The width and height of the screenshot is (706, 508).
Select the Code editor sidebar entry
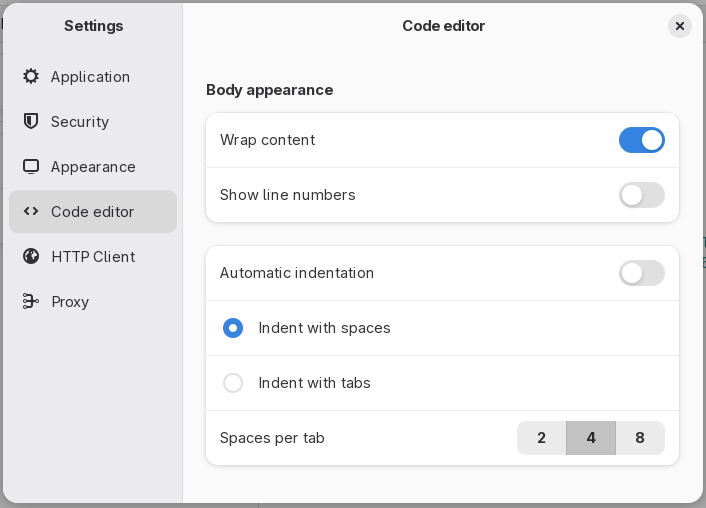point(93,212)
